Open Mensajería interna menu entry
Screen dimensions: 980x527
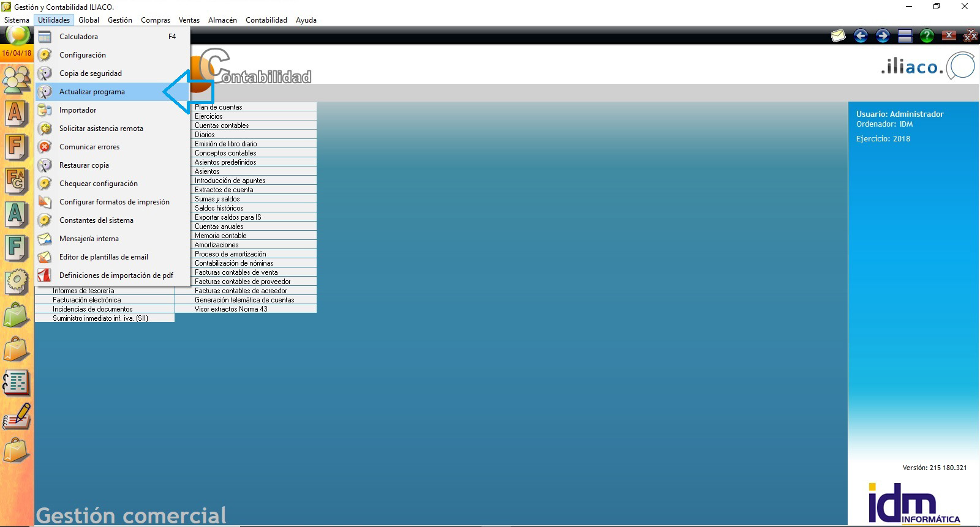[x=113, y=239]
